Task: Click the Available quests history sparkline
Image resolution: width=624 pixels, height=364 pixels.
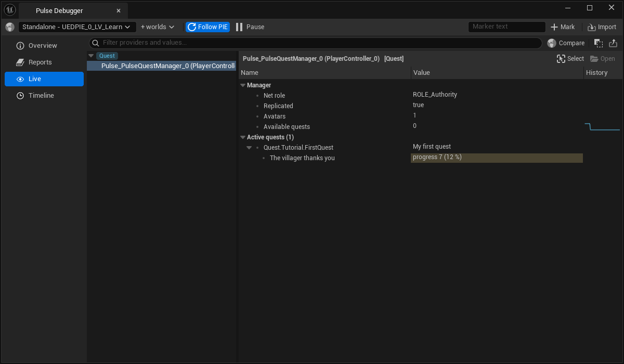Action: (603, 126)
